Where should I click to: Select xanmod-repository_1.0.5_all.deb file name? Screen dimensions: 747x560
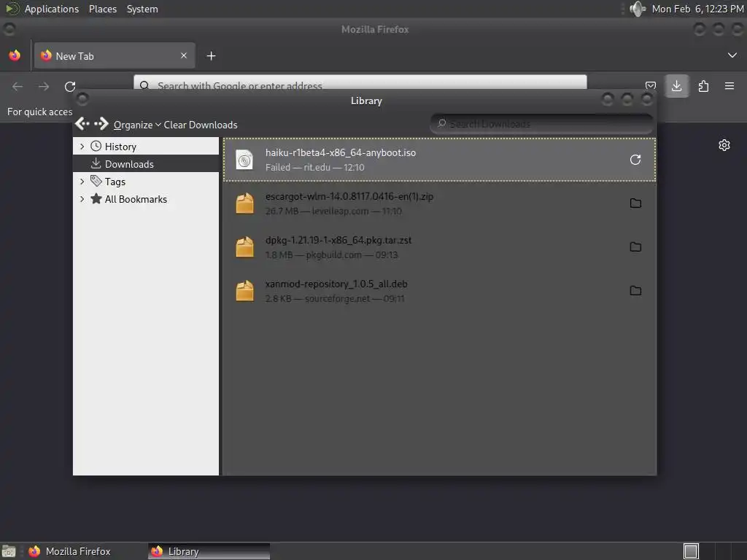(336, 284)
